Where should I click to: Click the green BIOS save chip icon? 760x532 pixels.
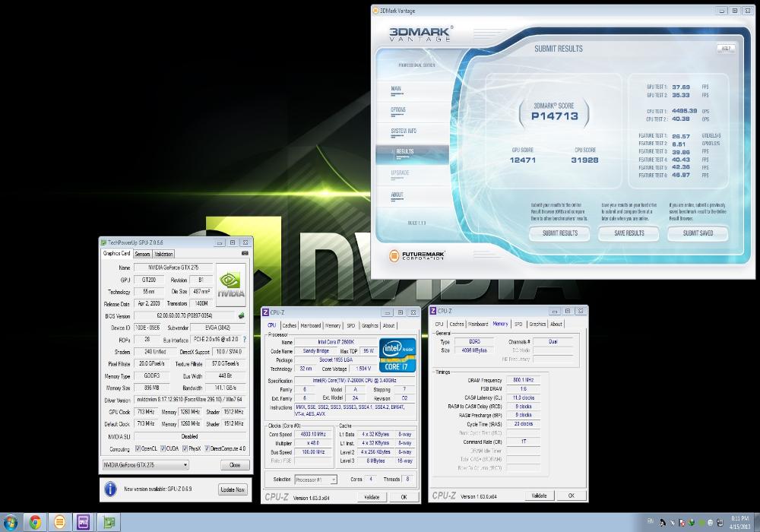[x=242, y=316]
